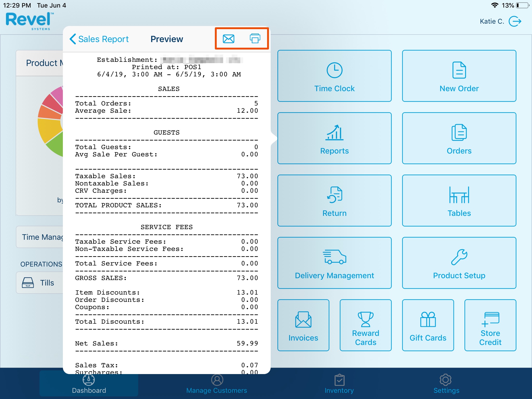Open Delivery Management

point(334,263)
